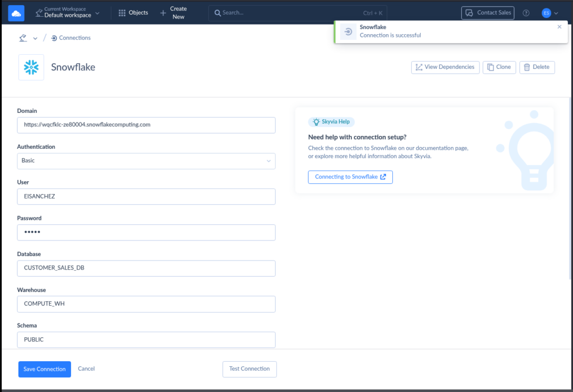The image size is (573, 392).
Task: Click into the Warehouse field
Action: (x=146, y=304)
